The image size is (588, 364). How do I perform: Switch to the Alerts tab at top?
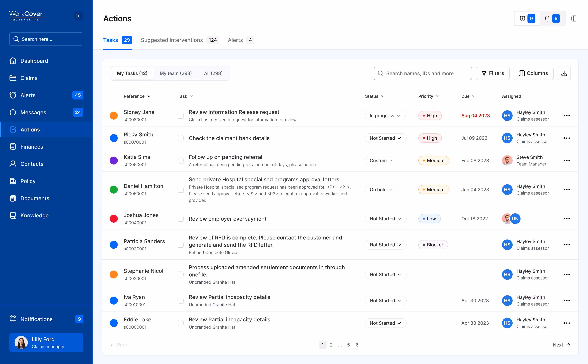pos(241,40)
